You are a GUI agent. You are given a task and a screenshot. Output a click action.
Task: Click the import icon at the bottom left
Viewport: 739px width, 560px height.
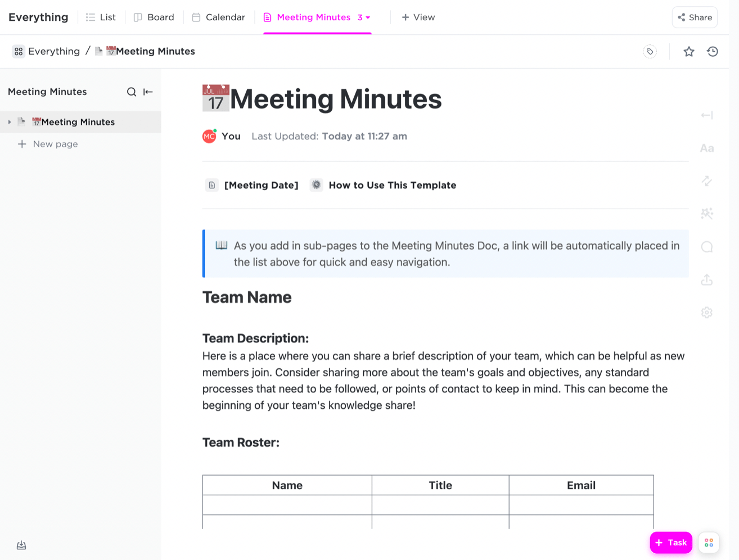21,545
